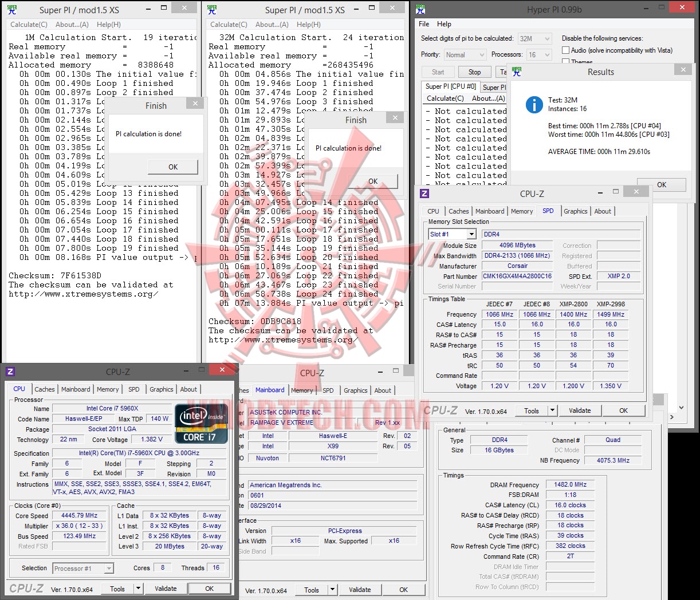Open Help(H) menu in 32M Super PI window
The image size is (700, 600).
point(309,25)
